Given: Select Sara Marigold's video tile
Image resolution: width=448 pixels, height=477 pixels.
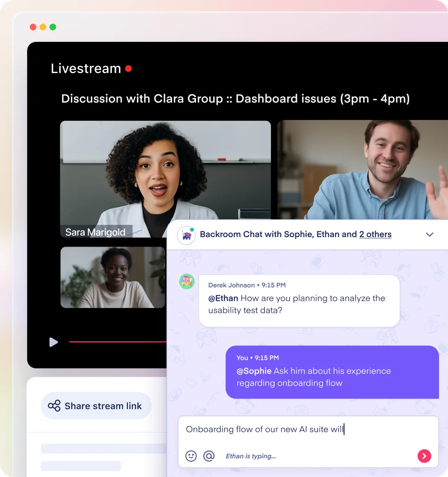Looking at the screenshot, I should [165, 179].
